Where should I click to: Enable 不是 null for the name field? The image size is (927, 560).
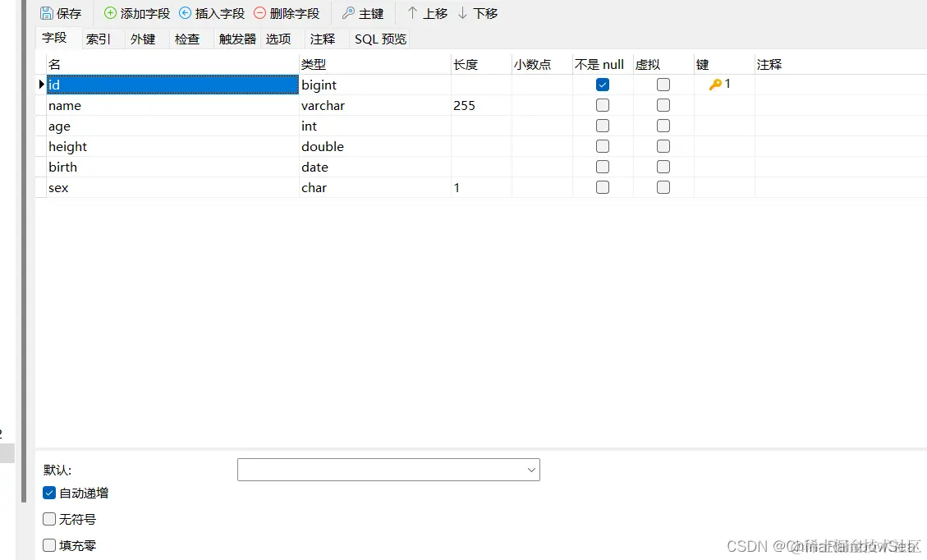coord(602,105)
